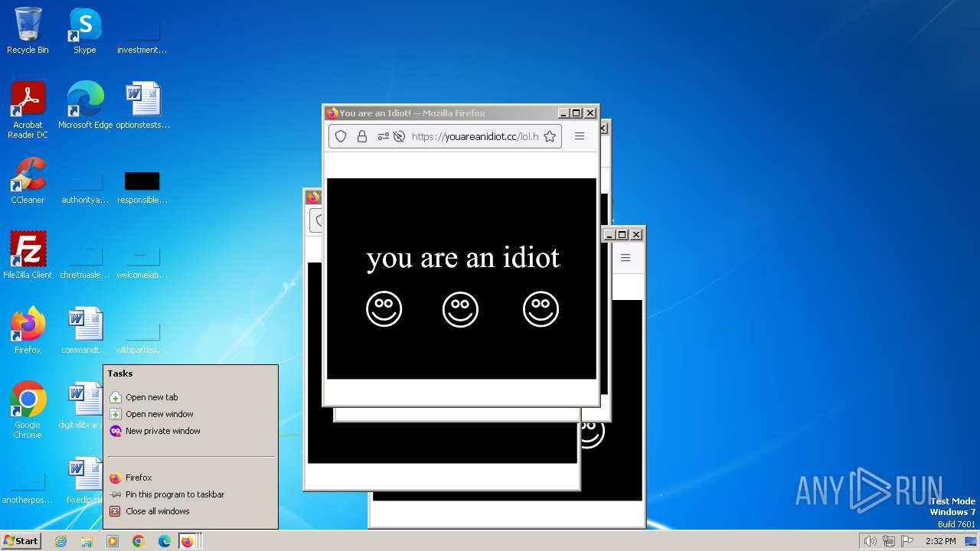Choose Open new tab in jump list

click(191, 397)
